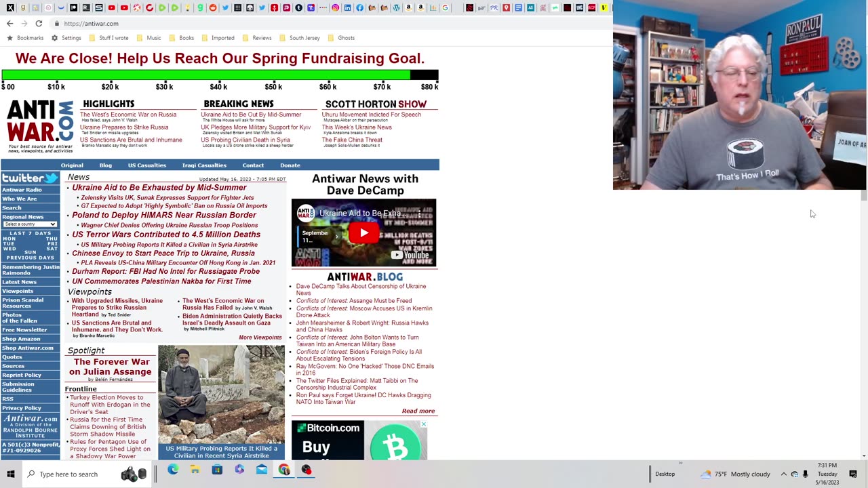
Task: Open WED in the Last 7 Days list
Action: point(9,249)
